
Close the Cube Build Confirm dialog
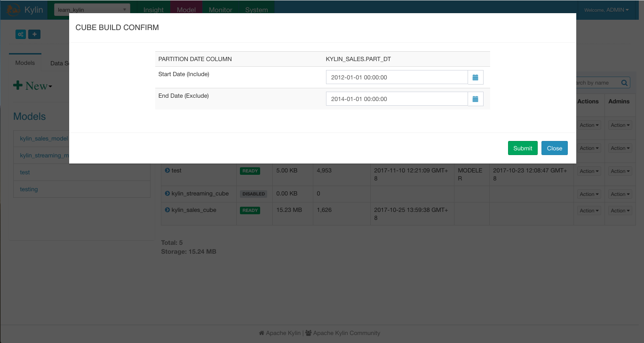pos(555,148)
